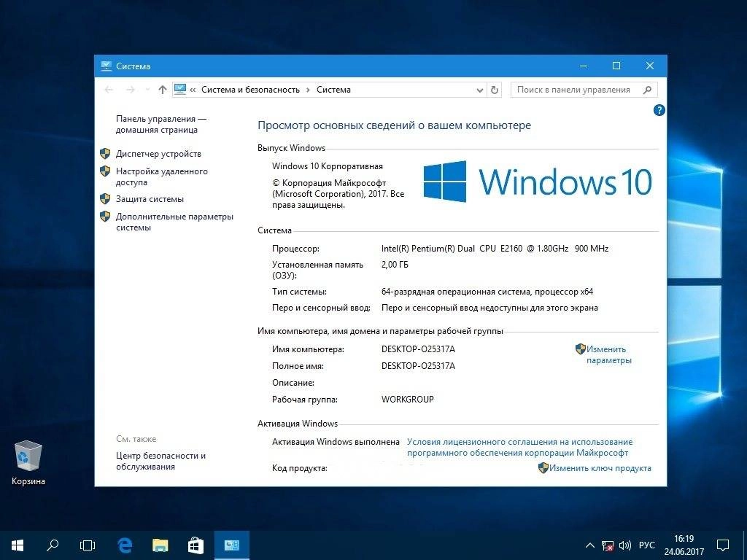Click active Control Panel taskbar button
The width and height of the screenshot is (747, 560).
coord(231,545)
